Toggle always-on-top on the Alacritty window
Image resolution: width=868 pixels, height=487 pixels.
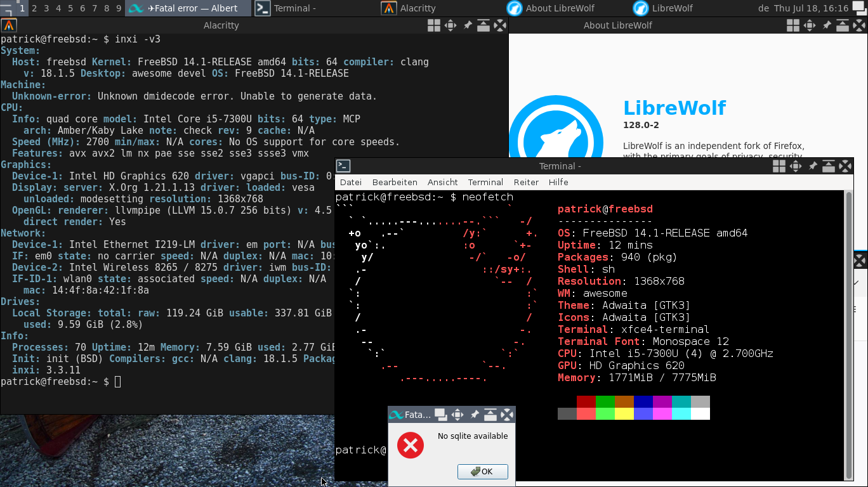pyautogui.click(x=483, y=25)
